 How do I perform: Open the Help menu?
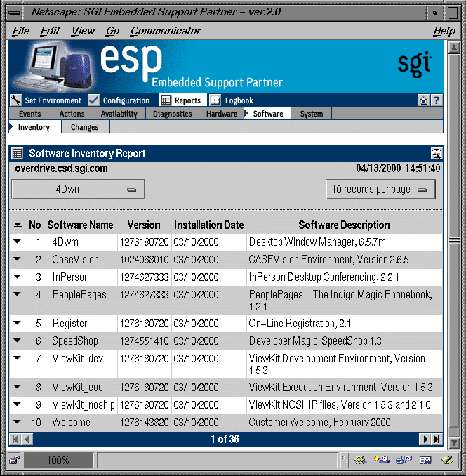[444, 31]
